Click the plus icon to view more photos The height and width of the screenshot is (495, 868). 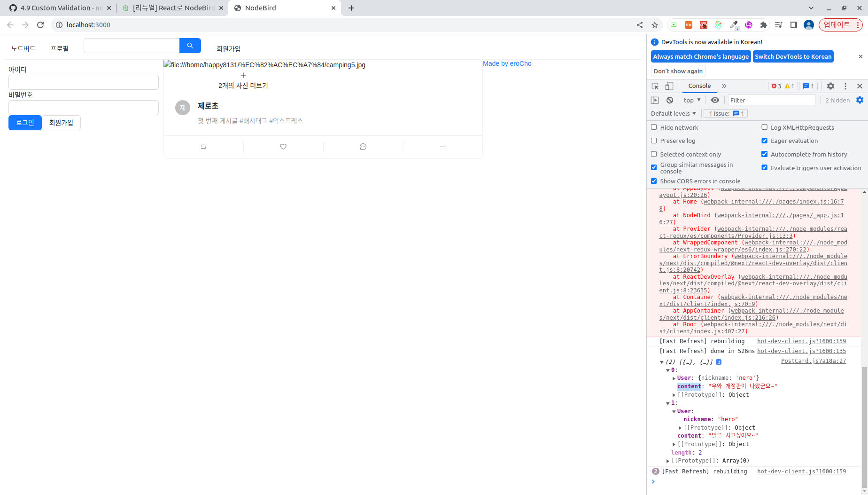pyautogui.click(x=243, y=75)
